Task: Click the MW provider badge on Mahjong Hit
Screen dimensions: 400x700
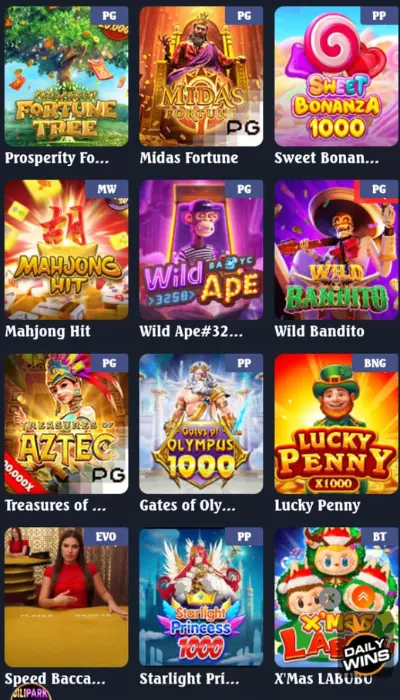Action: click(x=107, y=189)
